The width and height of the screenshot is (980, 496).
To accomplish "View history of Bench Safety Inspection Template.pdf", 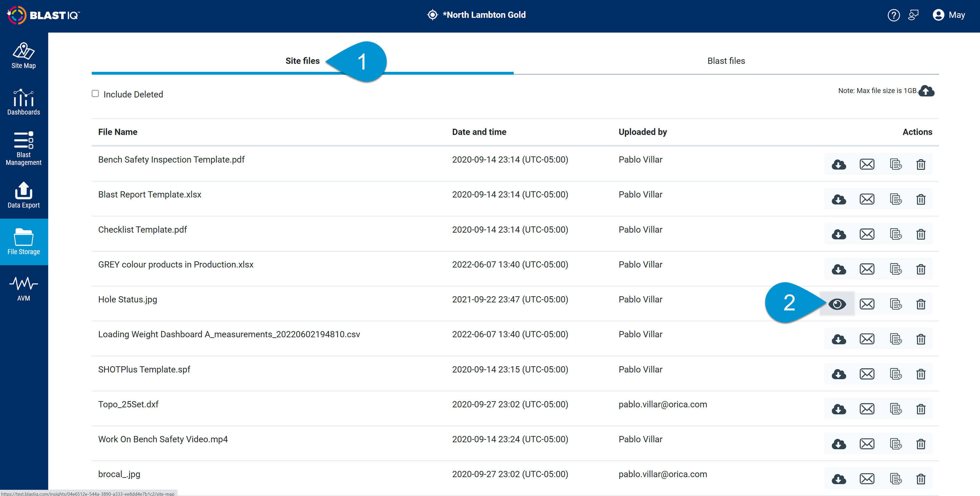I will coord(895,164).
